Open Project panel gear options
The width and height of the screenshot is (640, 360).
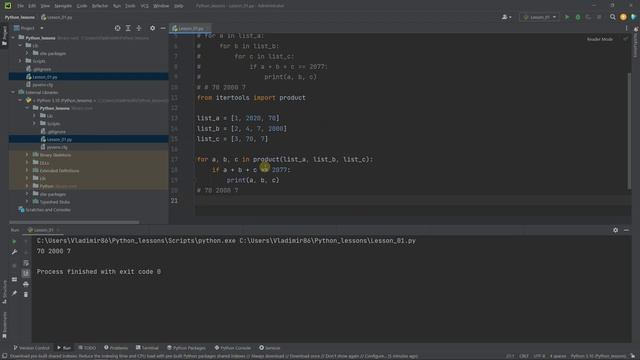click(x=152, y=28)
